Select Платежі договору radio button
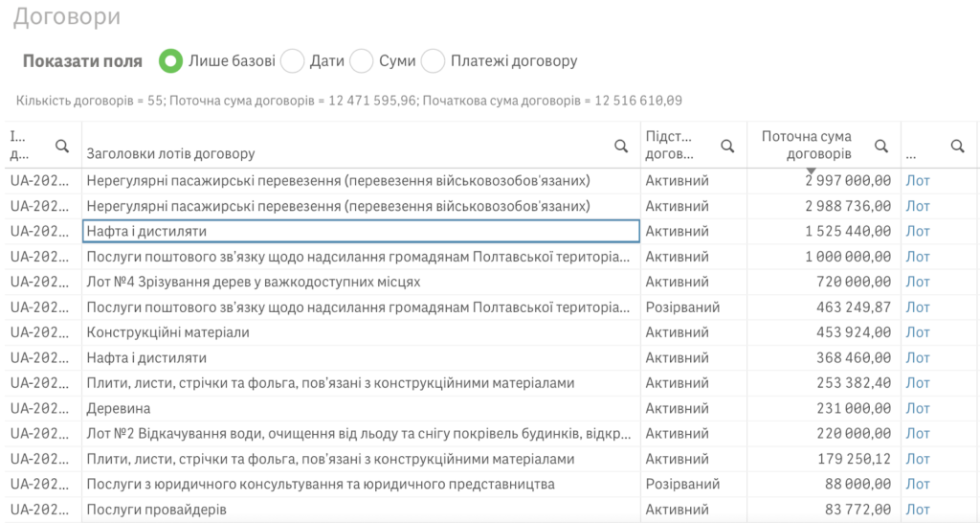This screenshot has width=980, height=523. click(434, 61)
